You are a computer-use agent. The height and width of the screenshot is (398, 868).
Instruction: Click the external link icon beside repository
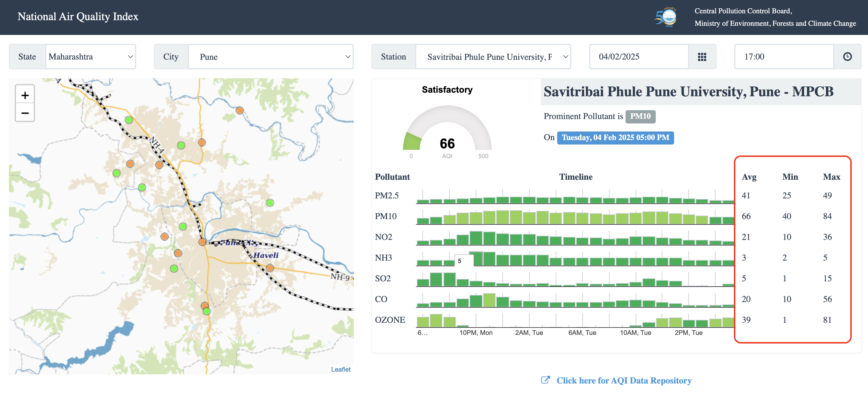tap(545, 380)
